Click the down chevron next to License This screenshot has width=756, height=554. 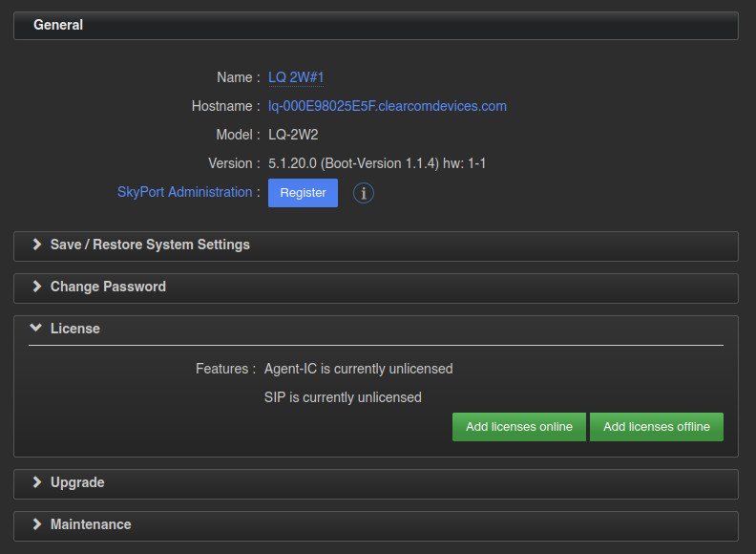pyautogui.click(x=36, y=329)
